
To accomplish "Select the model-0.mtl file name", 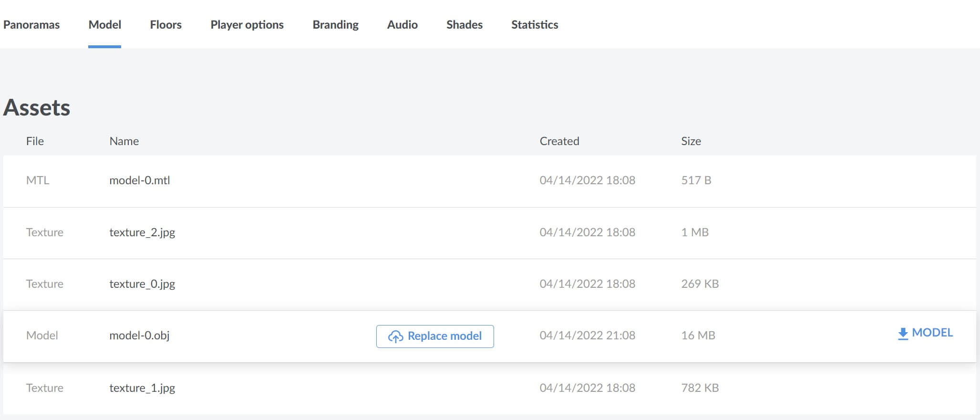I will (x=140, y=180).
